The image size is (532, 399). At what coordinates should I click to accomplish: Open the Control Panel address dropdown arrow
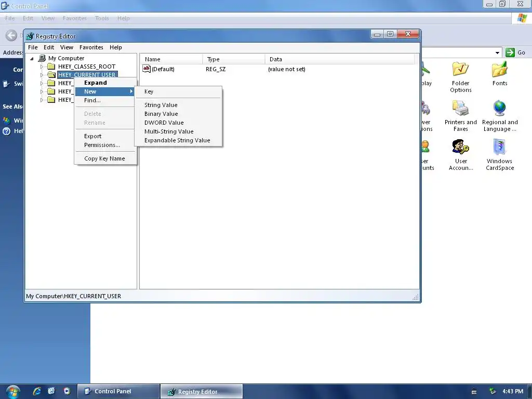[497, 52]
